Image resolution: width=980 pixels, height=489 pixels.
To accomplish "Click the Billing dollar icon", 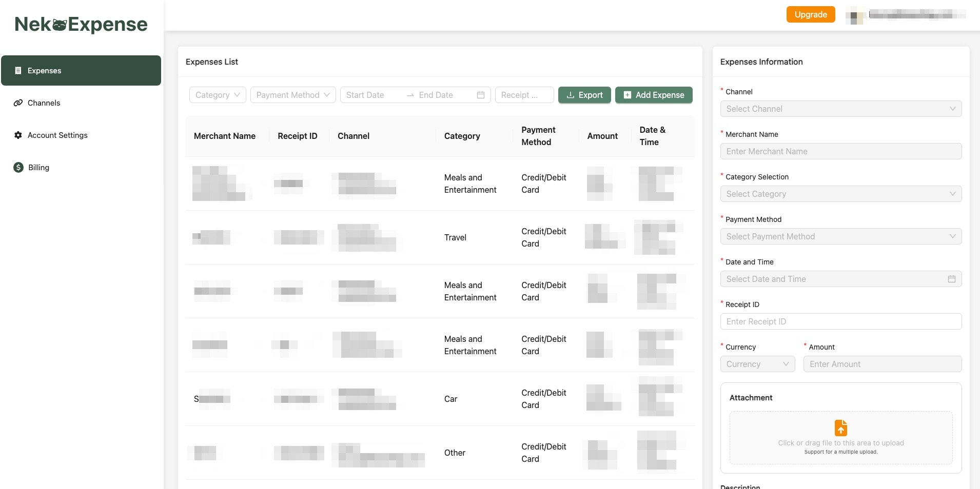I will [x=18, y=168].
